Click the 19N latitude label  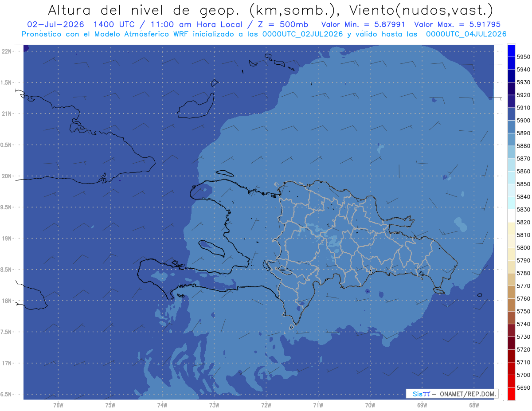tap(8, 238)
